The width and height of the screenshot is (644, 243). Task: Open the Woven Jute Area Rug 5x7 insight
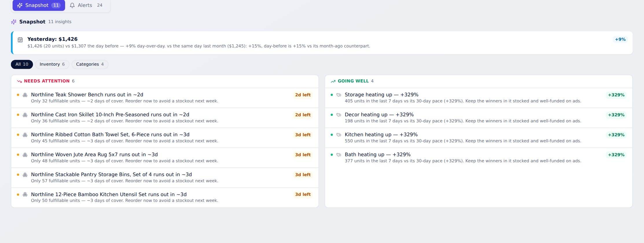[165, 158]
